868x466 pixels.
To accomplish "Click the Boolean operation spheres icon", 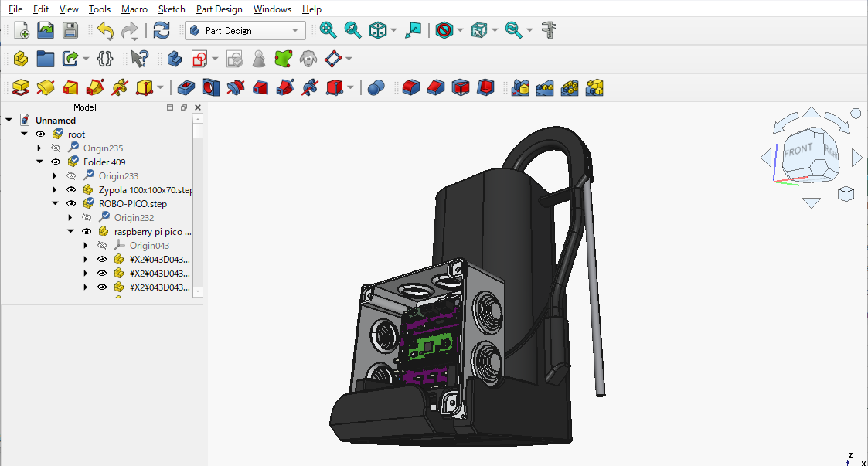I will pos(376,87).
